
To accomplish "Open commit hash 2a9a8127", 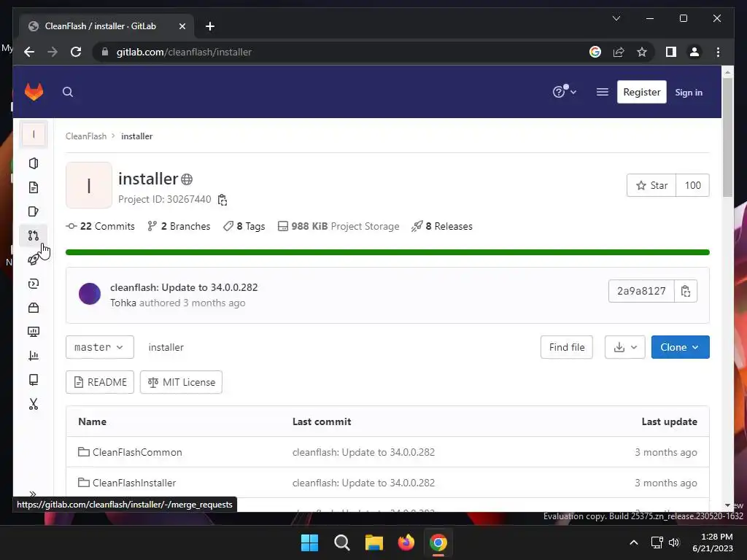I will [x=641, y=291].
